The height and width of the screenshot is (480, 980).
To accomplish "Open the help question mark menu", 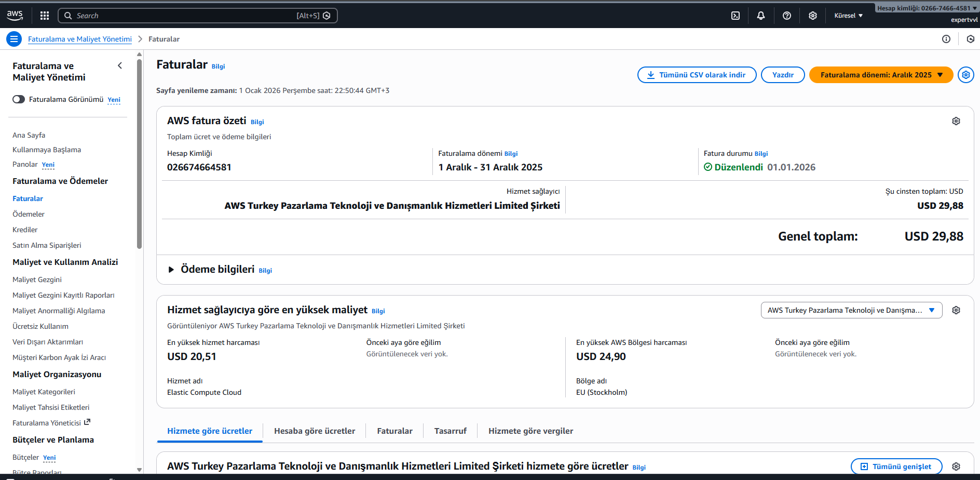I will pyautogui.click(x=787, y=16).
